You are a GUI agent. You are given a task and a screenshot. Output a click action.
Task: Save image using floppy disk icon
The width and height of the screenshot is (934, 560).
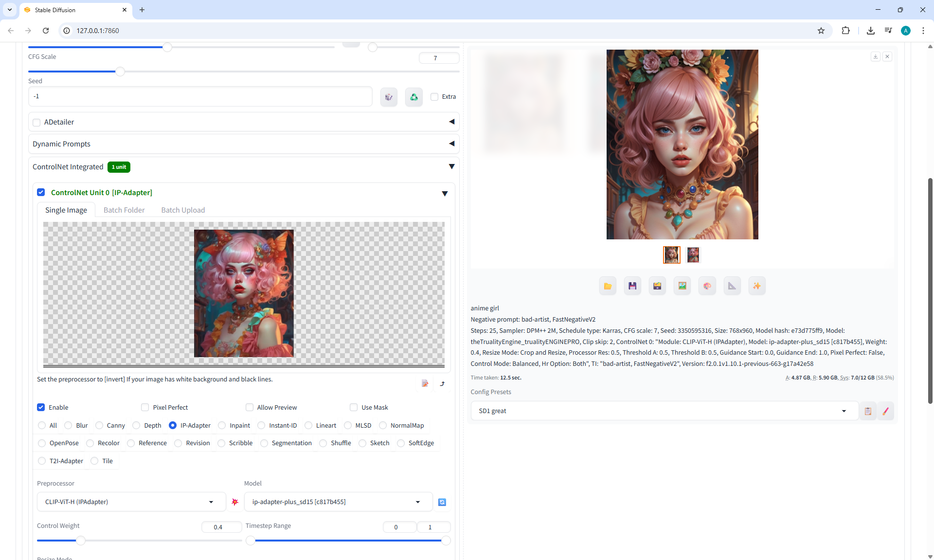[x=632, y=286]
